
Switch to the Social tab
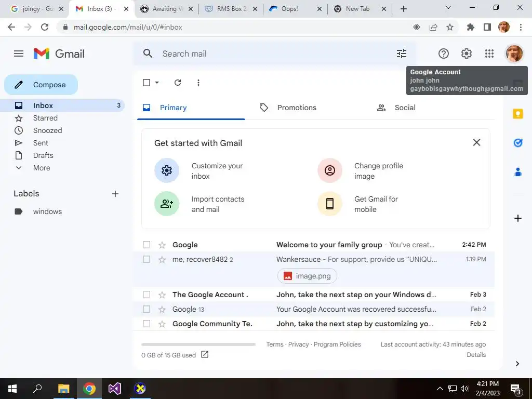coord(396,108)
